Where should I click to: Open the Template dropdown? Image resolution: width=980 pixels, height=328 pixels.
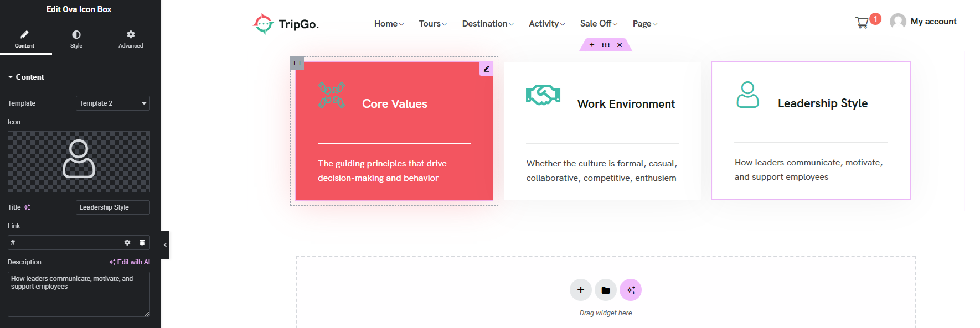(113, 103)
